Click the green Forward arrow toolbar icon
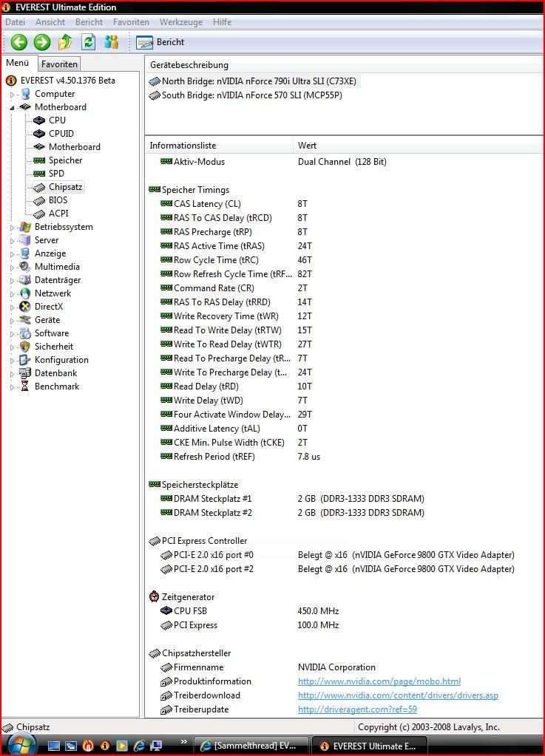Image resolution: width=545 pixels, height=756 pixels. [x=42, y=42]
